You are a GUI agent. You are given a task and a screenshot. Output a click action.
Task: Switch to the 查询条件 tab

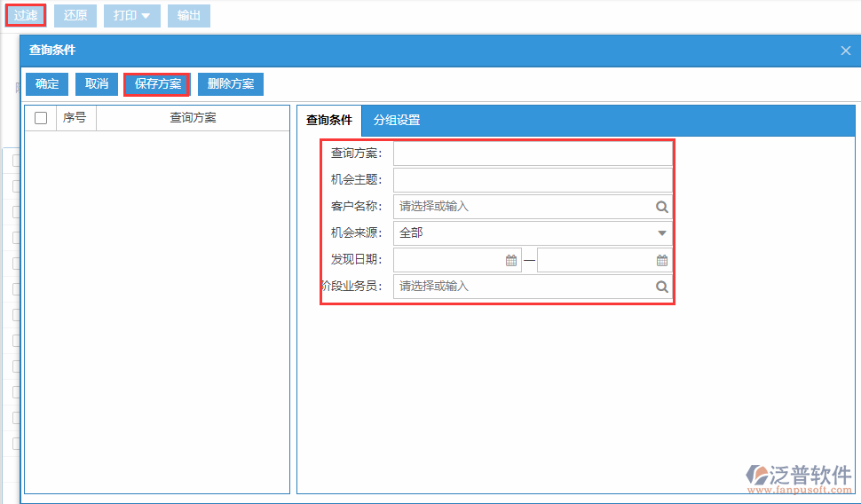click(x=329, y=121)
